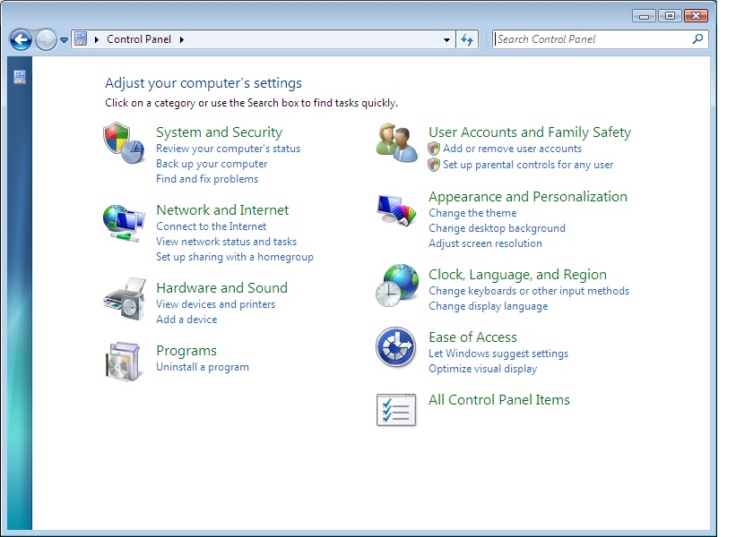
Task: Select Optimize visual display
Action: [x=483, y=369]
